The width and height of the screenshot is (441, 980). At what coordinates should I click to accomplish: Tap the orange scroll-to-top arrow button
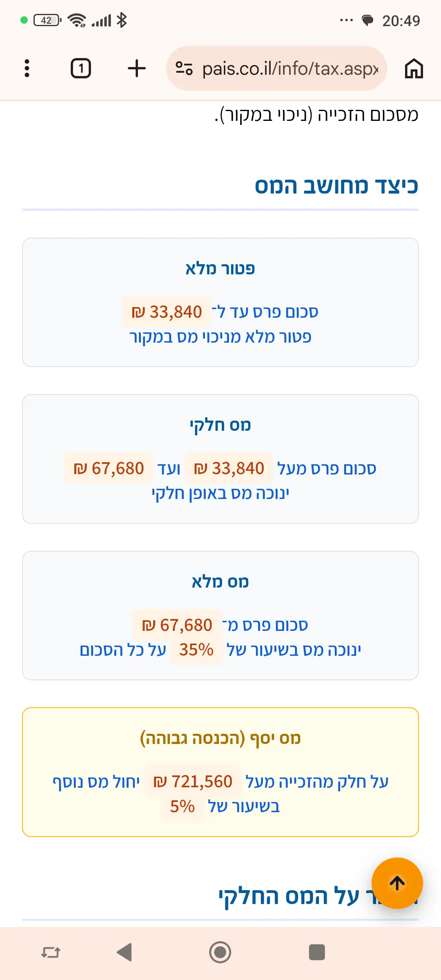coord(397,883)
